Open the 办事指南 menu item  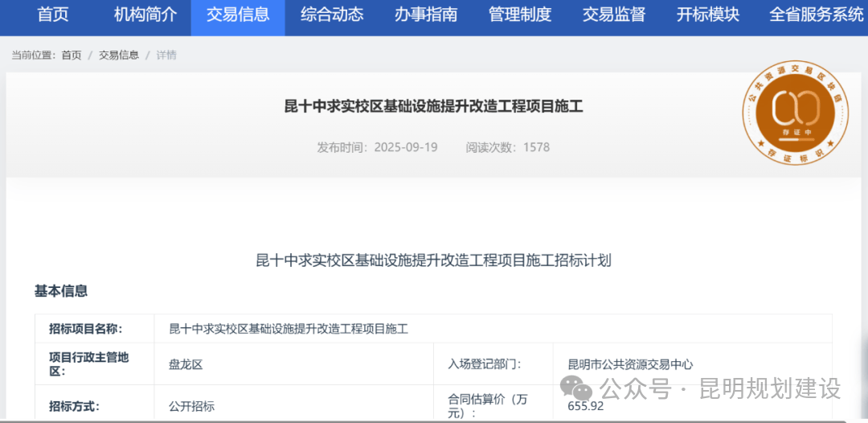coord(426,15)
